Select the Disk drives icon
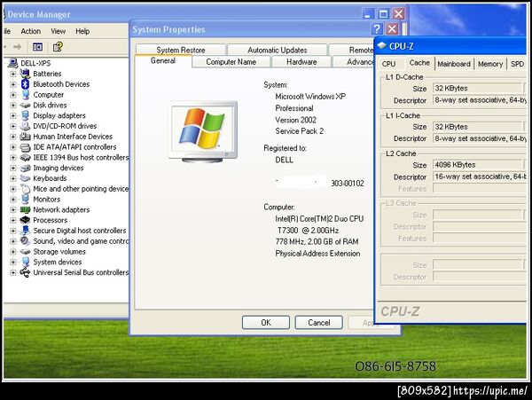Viewport: 532px width, 400px height. pyautogui.click(x=25, y=106)
